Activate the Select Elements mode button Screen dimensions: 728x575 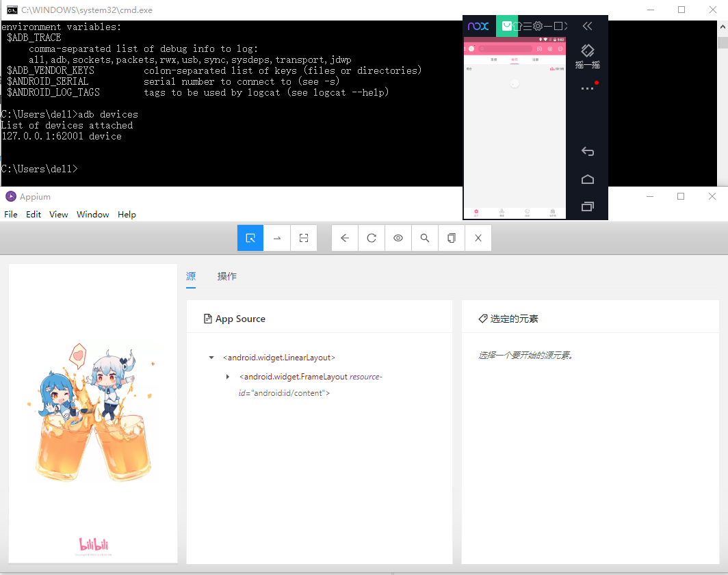[250, 238]
